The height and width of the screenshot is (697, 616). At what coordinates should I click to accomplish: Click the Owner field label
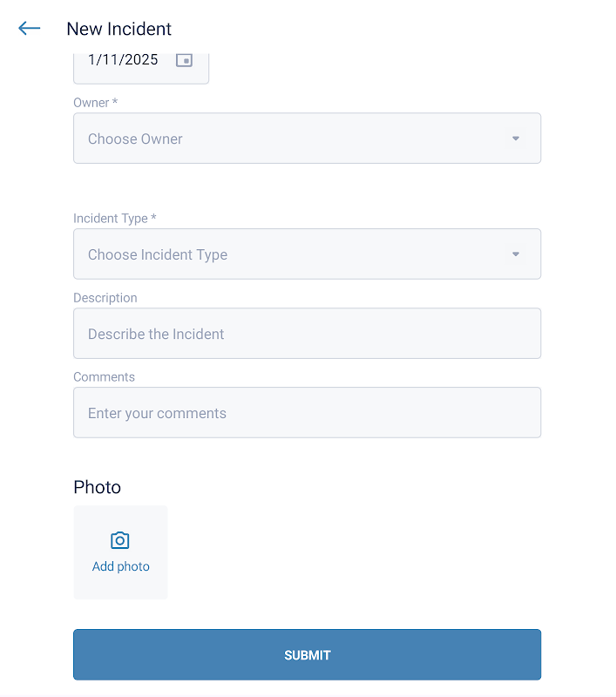[x=95, y=103]
